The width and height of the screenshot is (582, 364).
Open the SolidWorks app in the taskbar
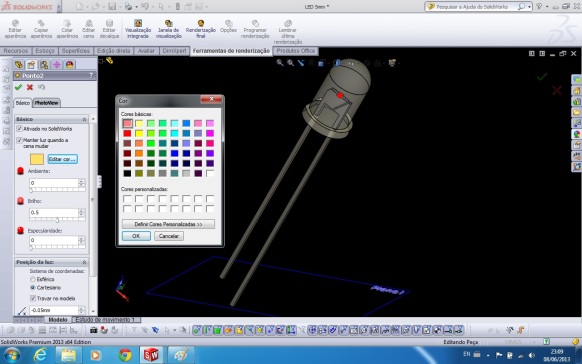[x=151, y=355]
